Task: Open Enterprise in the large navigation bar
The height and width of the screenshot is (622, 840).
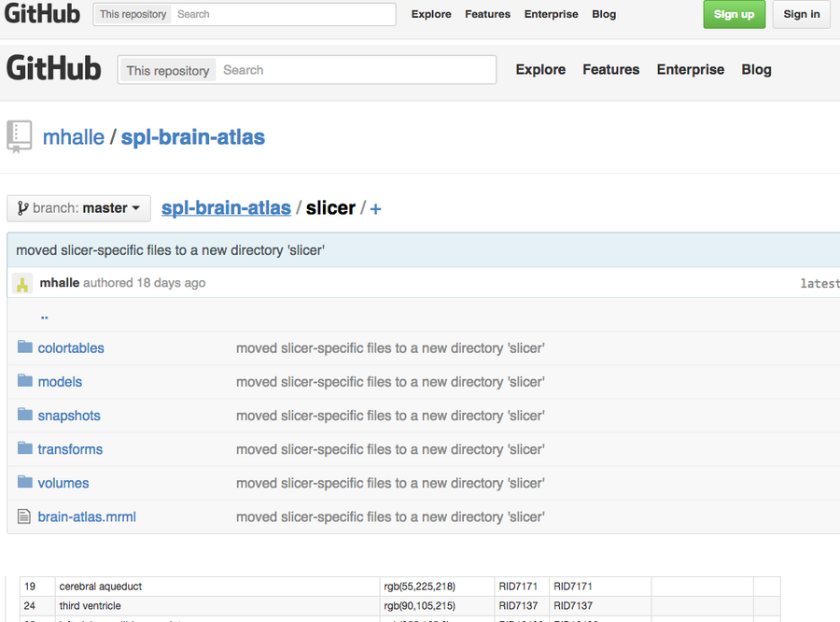Action: pos(690,70)
